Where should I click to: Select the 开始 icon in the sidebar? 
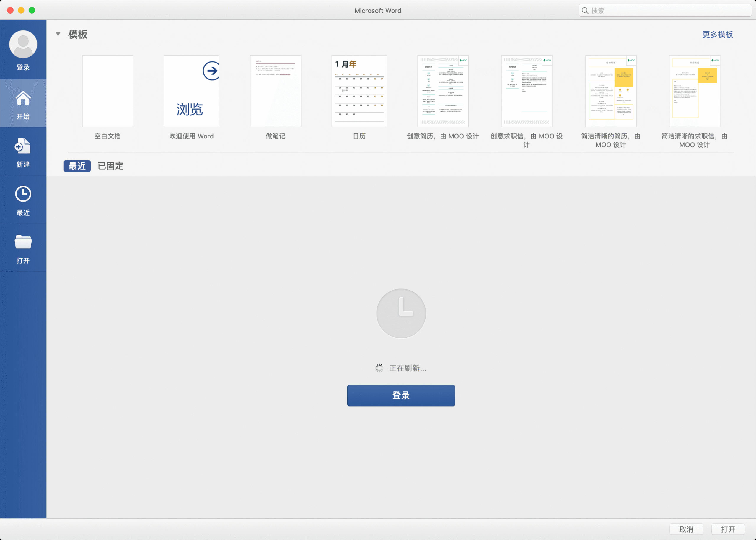(23, 98)
